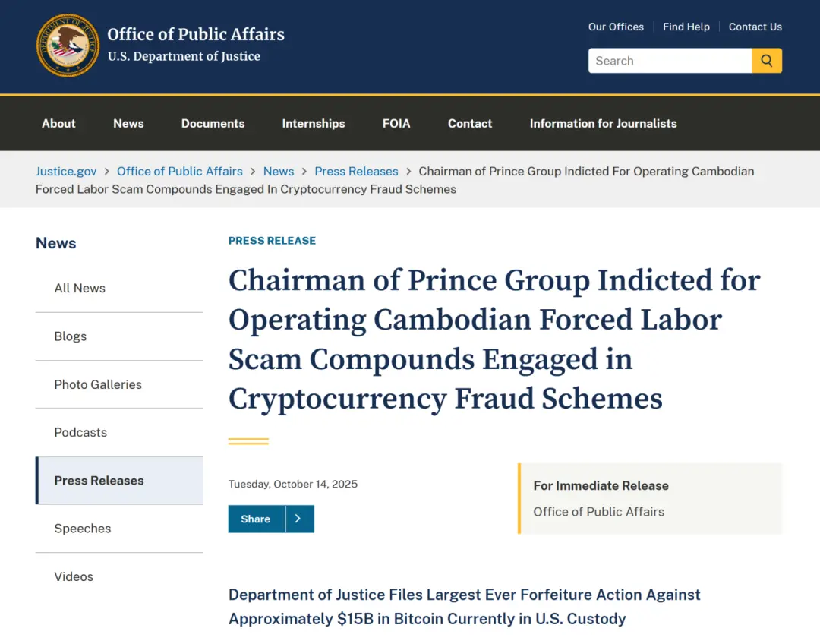Click the Department of Justice seal logo

point(68,46)
